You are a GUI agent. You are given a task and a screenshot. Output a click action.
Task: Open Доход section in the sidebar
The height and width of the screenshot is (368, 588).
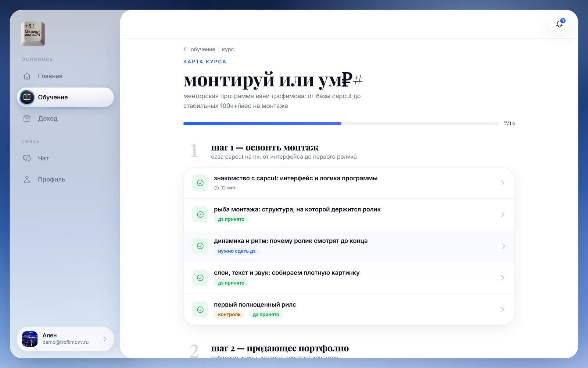click(x=65, y=118)
